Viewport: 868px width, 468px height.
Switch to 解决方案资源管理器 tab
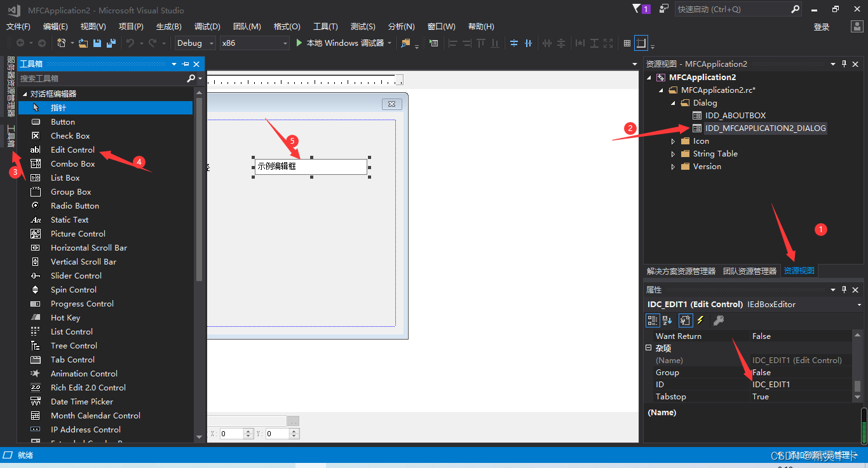[x=681, y=271]
